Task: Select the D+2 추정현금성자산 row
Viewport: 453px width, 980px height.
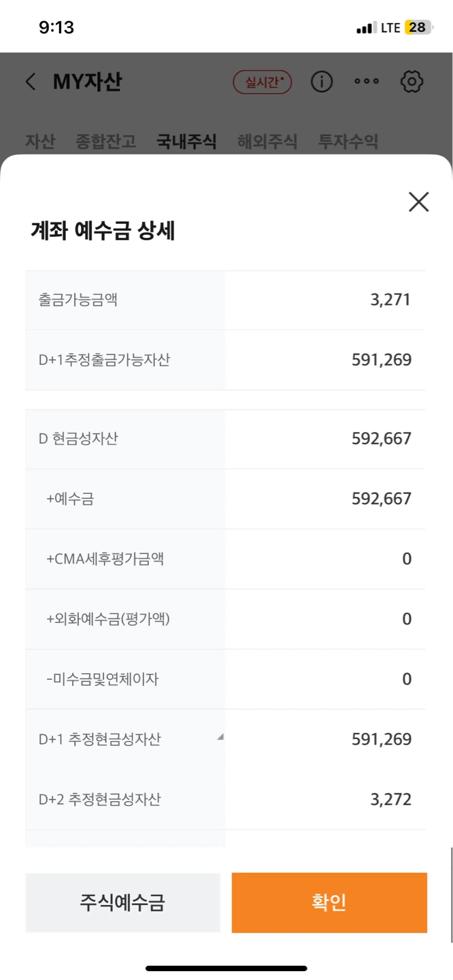Action: (226, 799)
